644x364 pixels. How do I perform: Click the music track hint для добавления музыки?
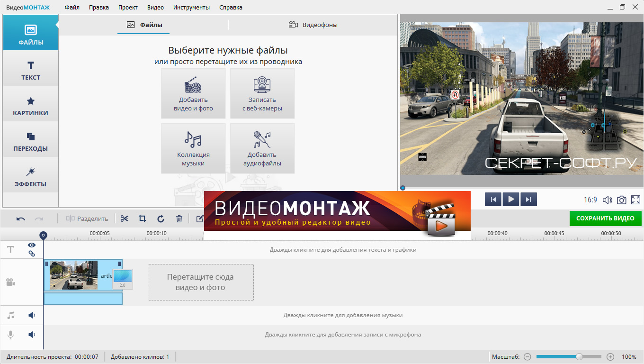pos(343,315)
